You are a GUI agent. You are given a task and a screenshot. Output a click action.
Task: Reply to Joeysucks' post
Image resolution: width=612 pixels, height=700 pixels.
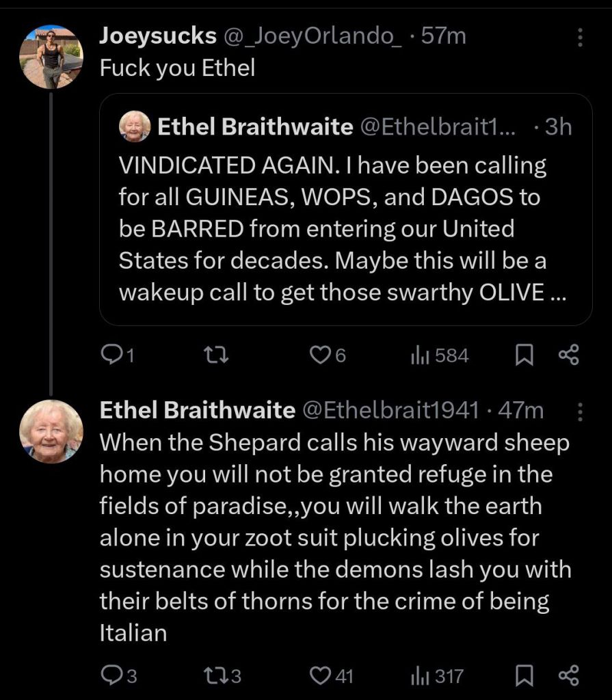pos(111,354)
